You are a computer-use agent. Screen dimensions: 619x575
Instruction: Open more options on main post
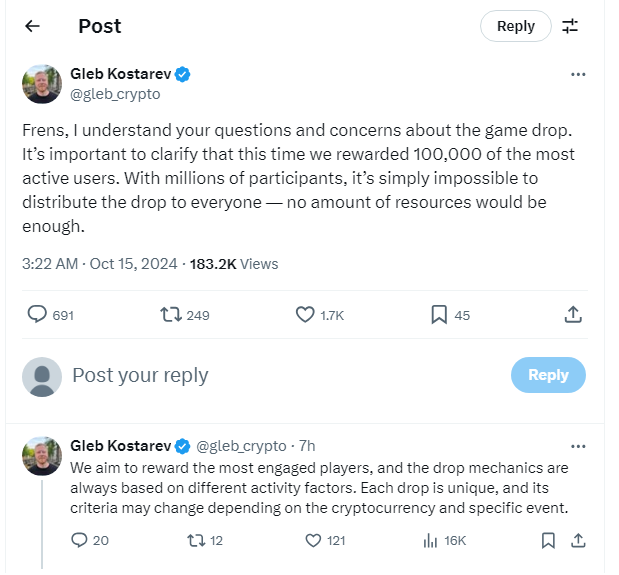[x=578, y=75]
